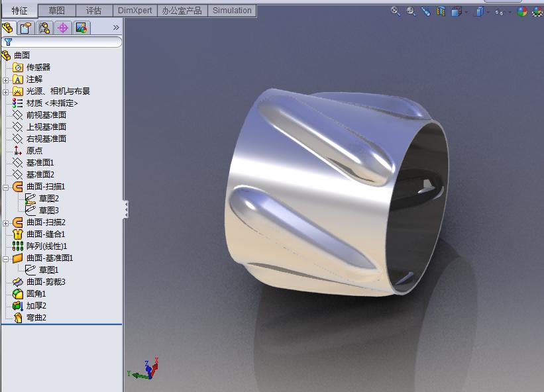The height and width of the screenshot is (392, 544).
Task: Click the Zoom to Area magnifier icon
Action: pyautogui.click(x=411, y=11)
